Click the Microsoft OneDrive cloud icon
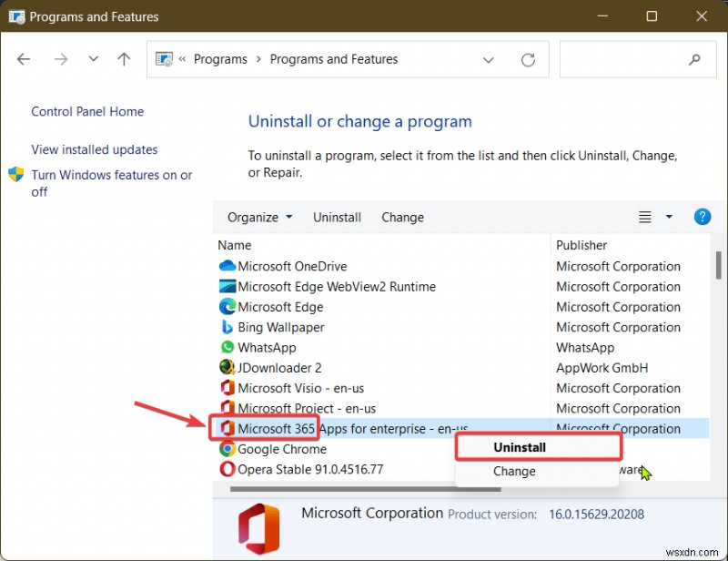The height and width of the screenshot is (561, 728). pyautogui.click(x=227, y=266)
